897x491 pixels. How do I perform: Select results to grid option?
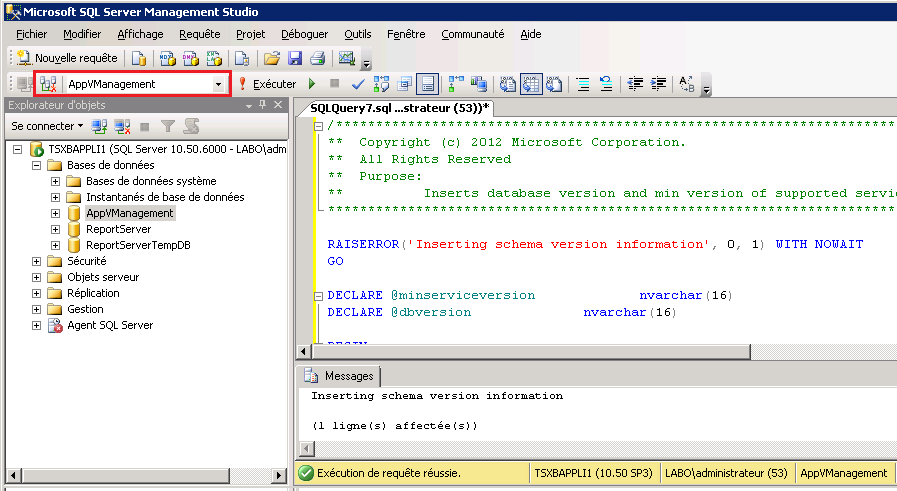pos(531,84)
